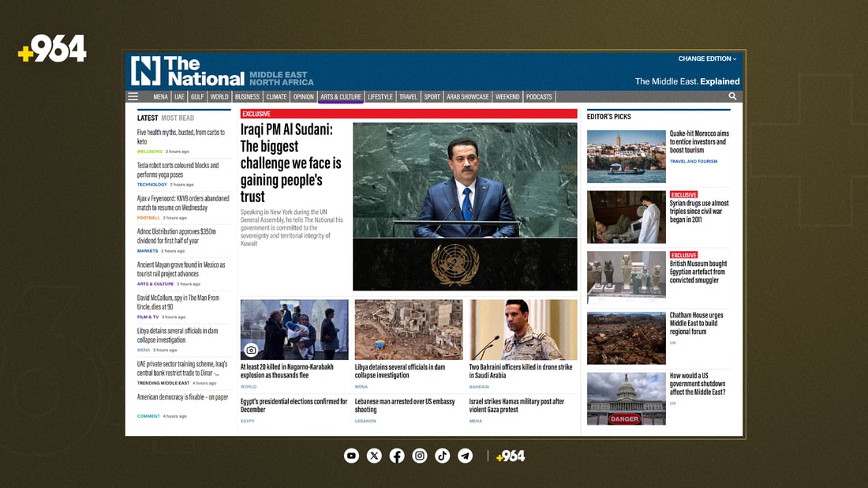This screenshot has height=488, width=868.
Task: Open the Telegram social icon
Action: coord(466,456)
